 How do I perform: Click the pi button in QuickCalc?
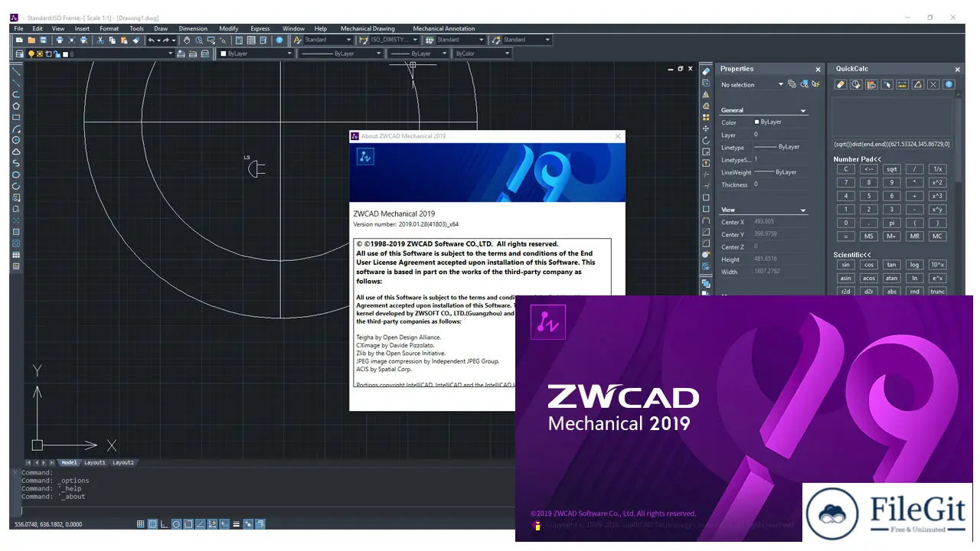coord(891,223)
